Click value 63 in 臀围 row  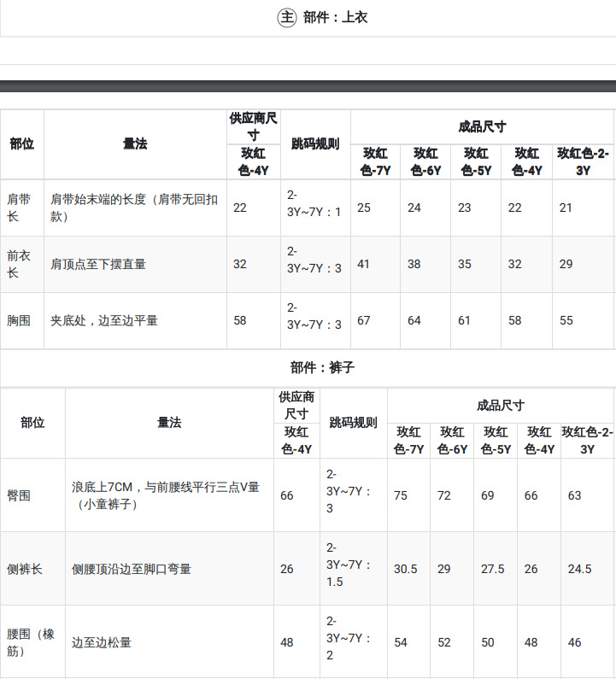(x=575, y=495)
